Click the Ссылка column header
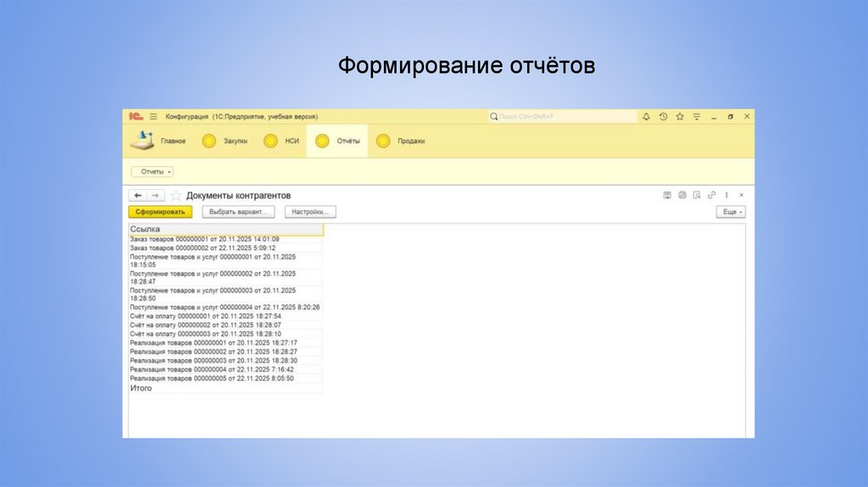The height and width of the screenshot is (487, 868). click(x=225, y=229)
